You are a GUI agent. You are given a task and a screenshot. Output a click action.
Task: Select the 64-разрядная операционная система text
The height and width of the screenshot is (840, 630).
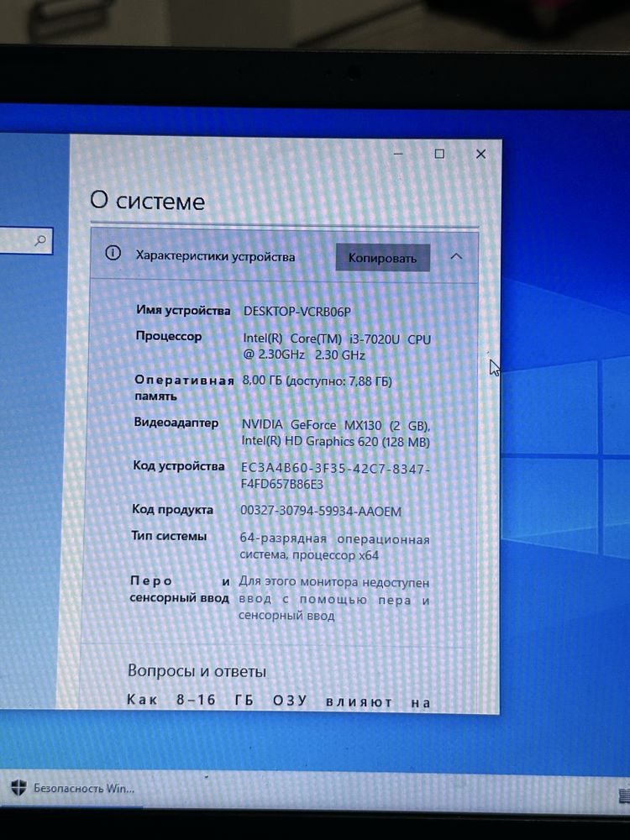334,547
